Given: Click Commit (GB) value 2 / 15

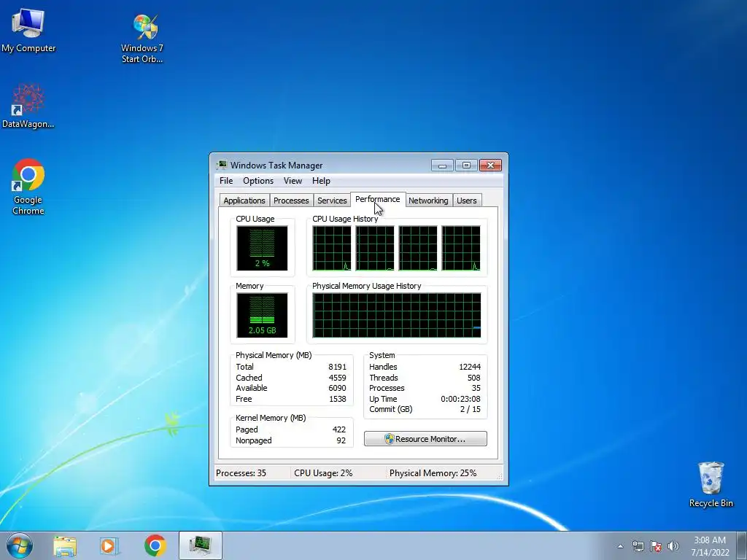Looking at the screenshot, I should (x=471, y=410).
